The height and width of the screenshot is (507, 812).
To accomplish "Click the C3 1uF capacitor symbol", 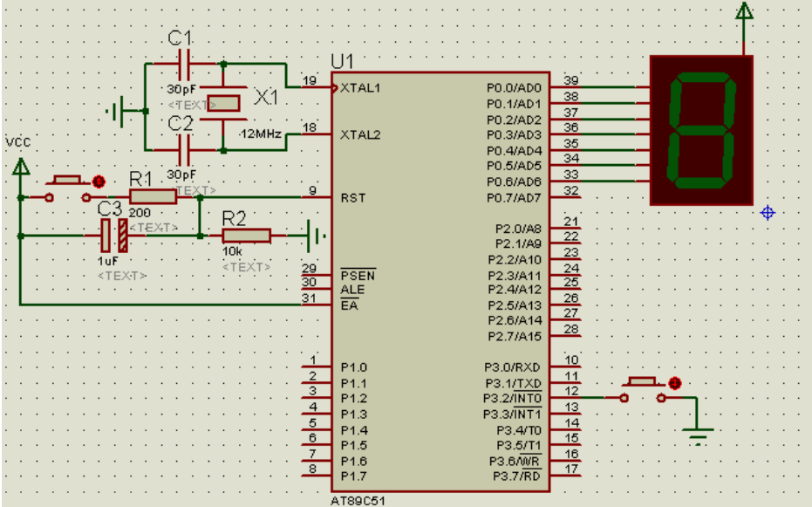I will 113,235.
